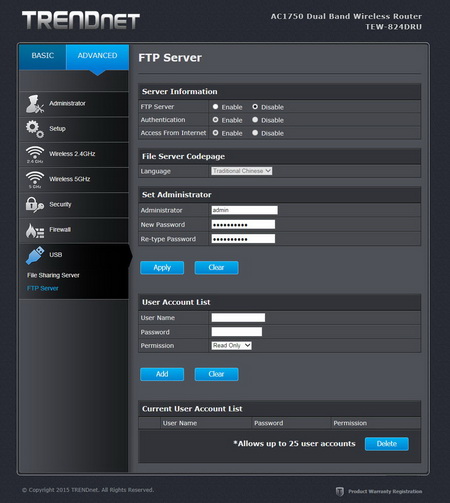This screenshot has height=503, width=450.
Task: Switch to the BASIC tab
Action: point(43,56)
